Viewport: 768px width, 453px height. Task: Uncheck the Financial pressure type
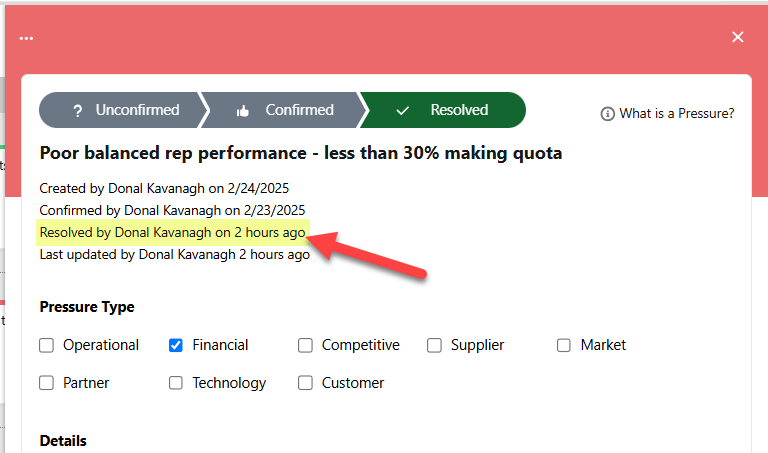176,346
